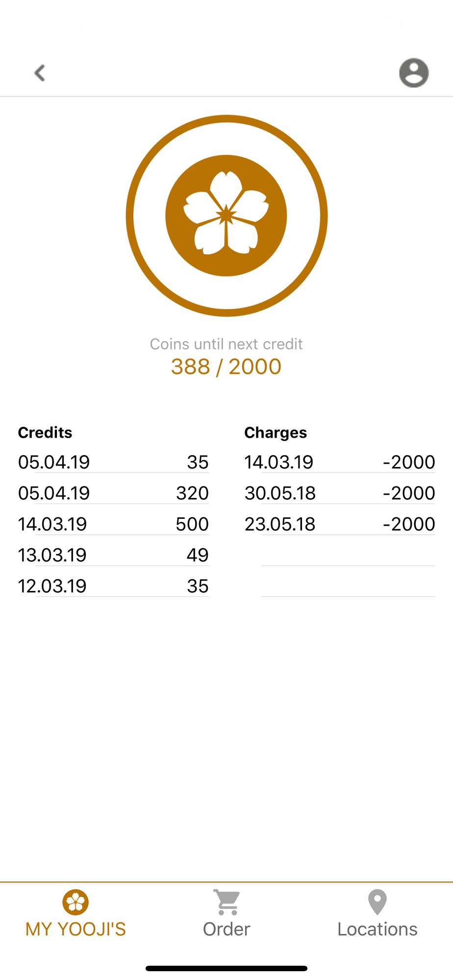Tap the Charges column heading
Image resolution: width=453 pixels, height=980 pixels.
276,433
